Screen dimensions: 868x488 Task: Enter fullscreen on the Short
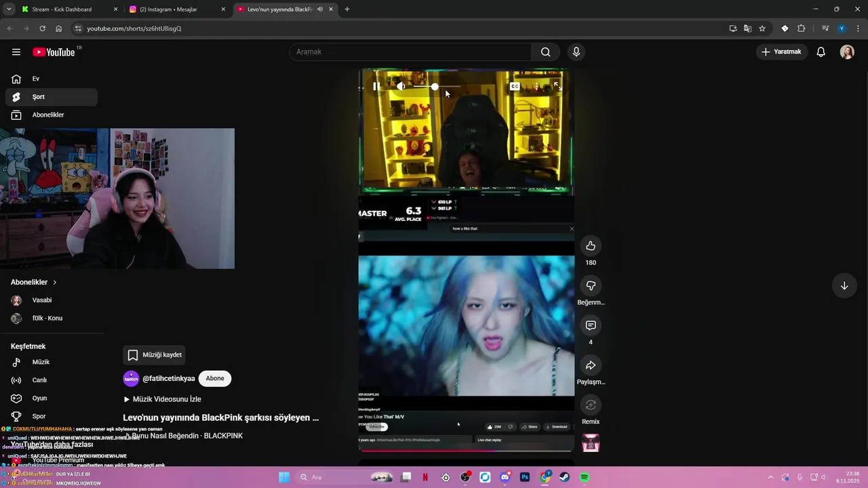tap(557, 86)
